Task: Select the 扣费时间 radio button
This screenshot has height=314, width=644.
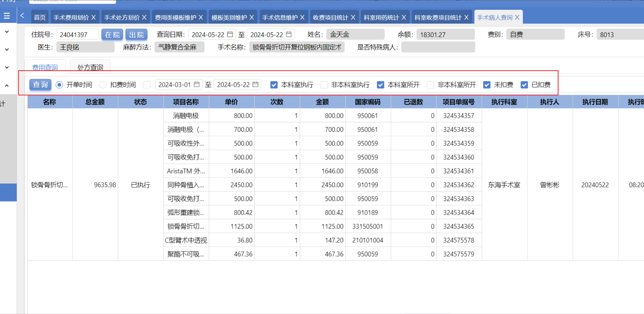Action: 103,85
